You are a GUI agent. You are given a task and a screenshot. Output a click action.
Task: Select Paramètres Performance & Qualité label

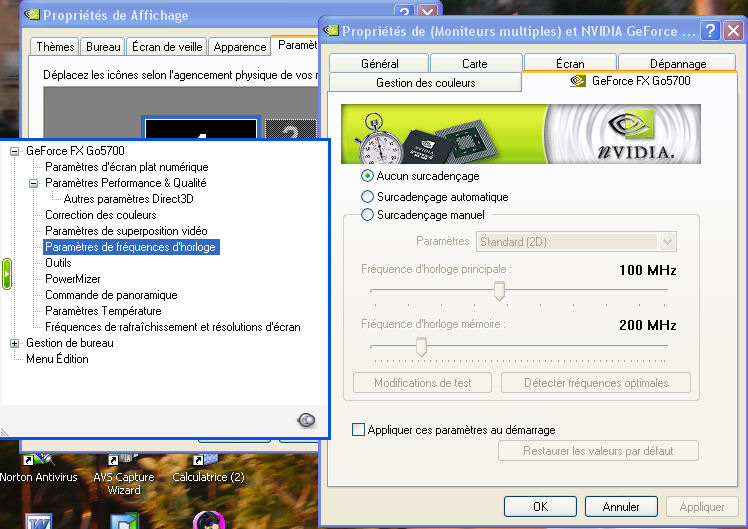[125, 183]
